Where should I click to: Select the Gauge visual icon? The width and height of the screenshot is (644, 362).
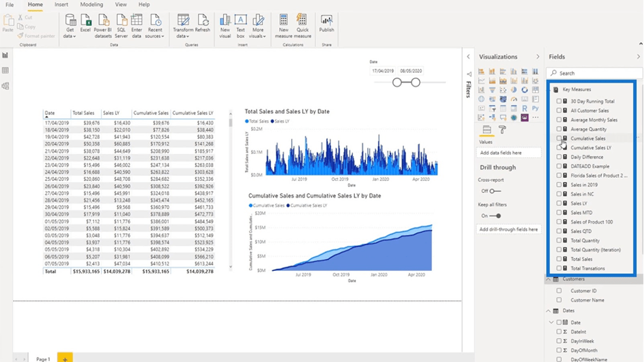[514, 99]
